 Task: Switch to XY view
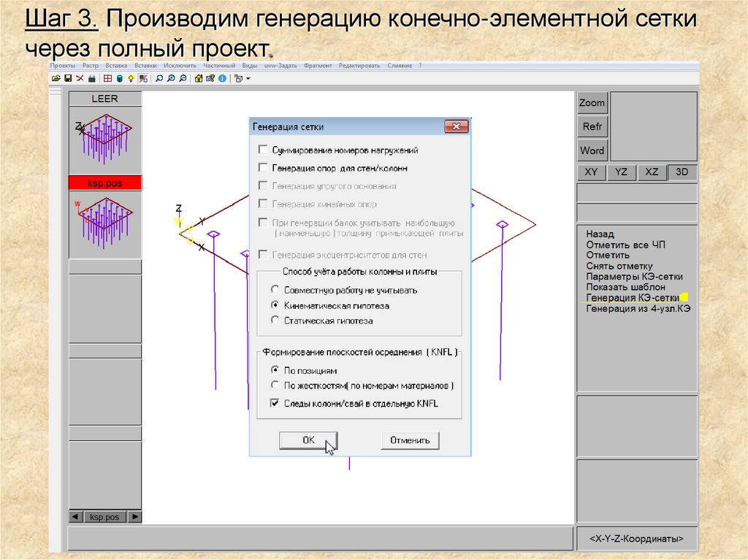pyautogui.click(x=592, y=172)
